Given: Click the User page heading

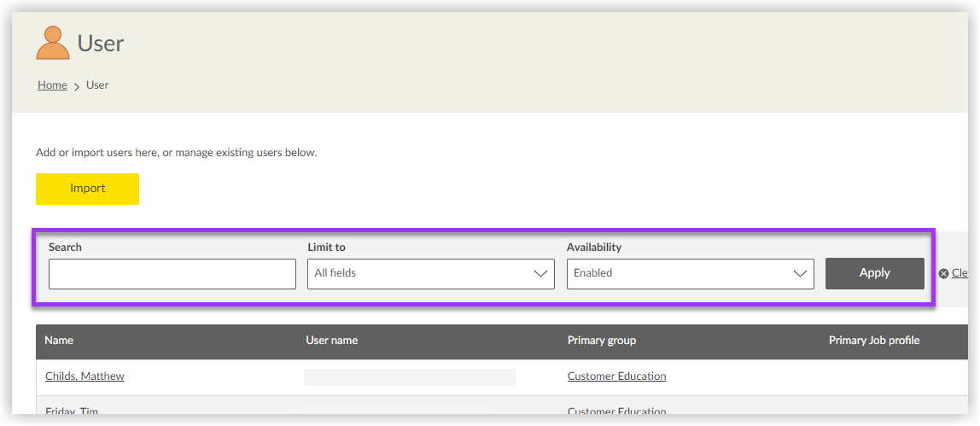Looking at the screenshot, I should (101, 44).
